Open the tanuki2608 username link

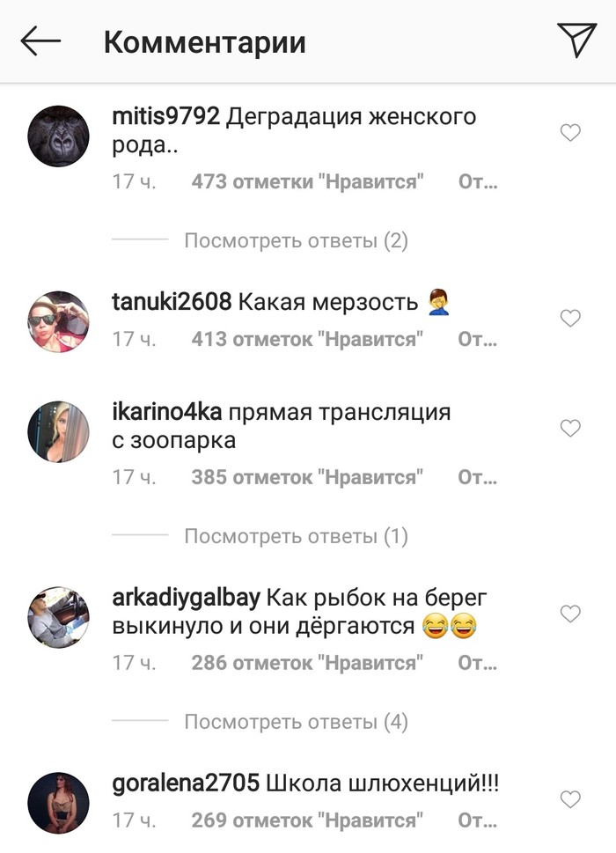pyautogui.click(x=172, y=301)
